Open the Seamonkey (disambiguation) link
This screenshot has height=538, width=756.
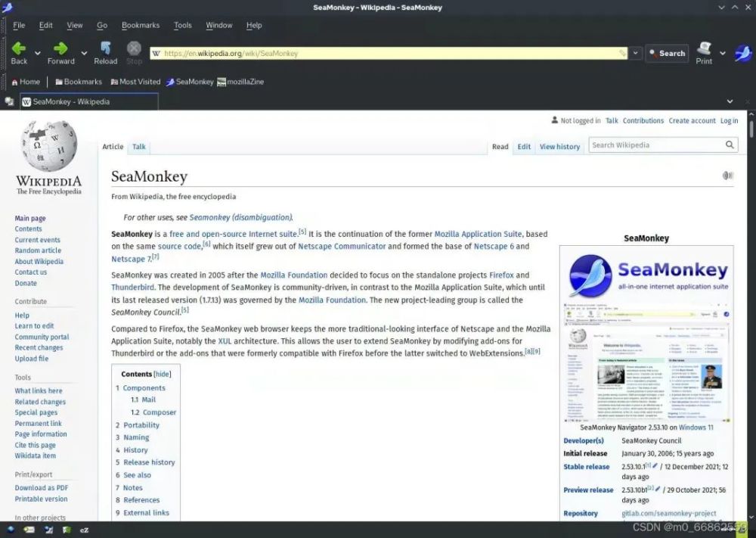240,218
